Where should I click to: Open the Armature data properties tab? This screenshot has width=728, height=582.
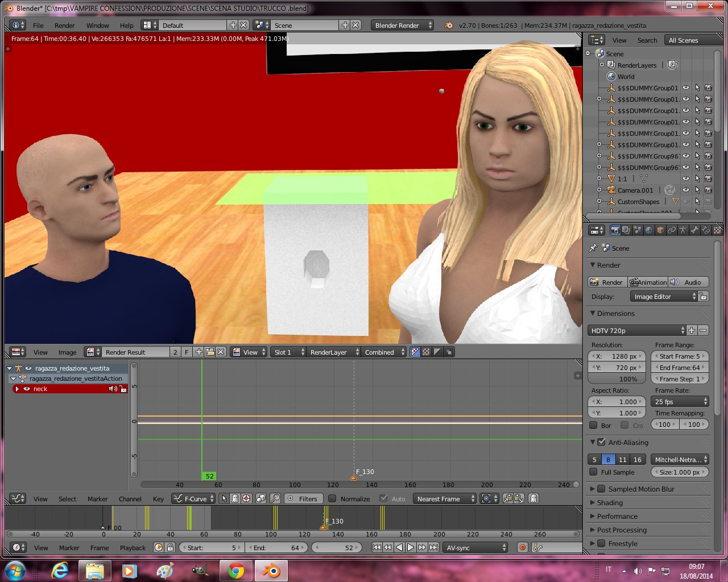(x=683, y=230)
